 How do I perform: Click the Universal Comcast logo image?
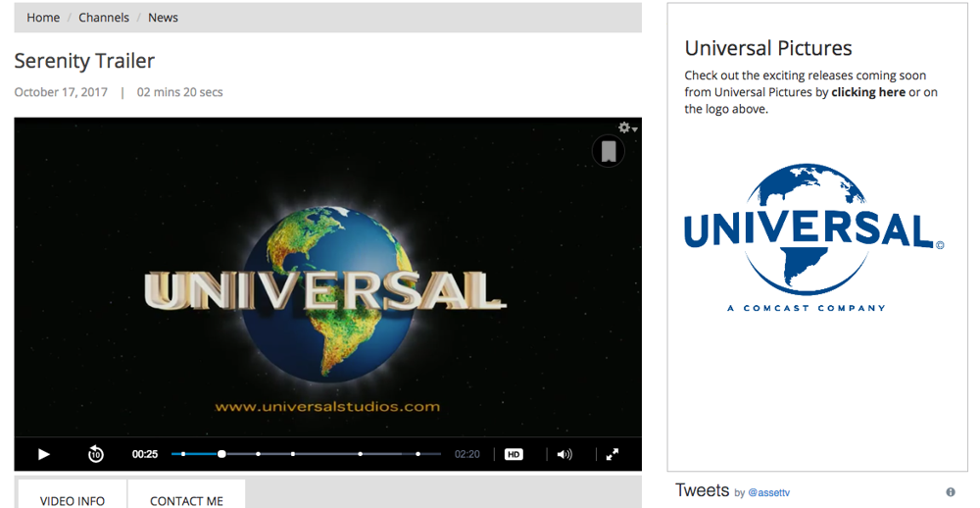coord(813,237)
